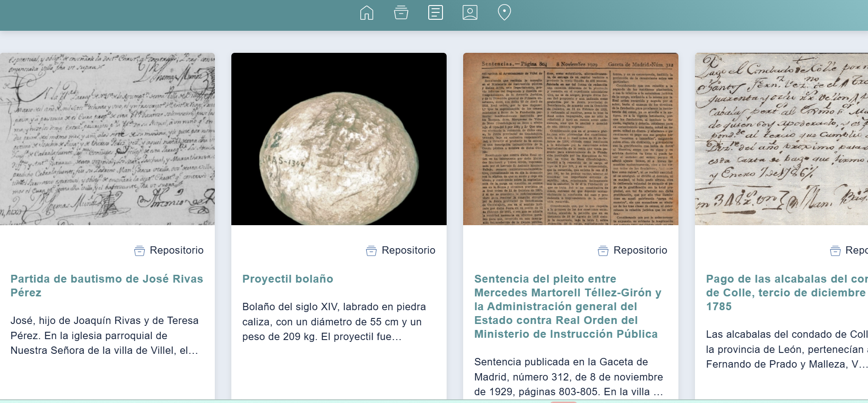
Task: Click Repositorio icon on the alcabalas card
Action: 835,251
